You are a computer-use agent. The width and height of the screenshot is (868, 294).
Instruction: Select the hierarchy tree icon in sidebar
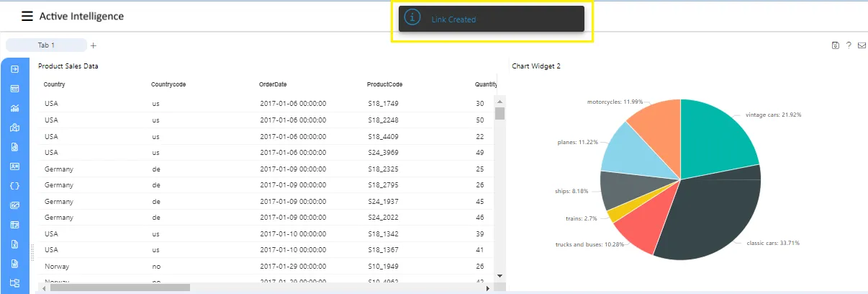click(14, 283)
